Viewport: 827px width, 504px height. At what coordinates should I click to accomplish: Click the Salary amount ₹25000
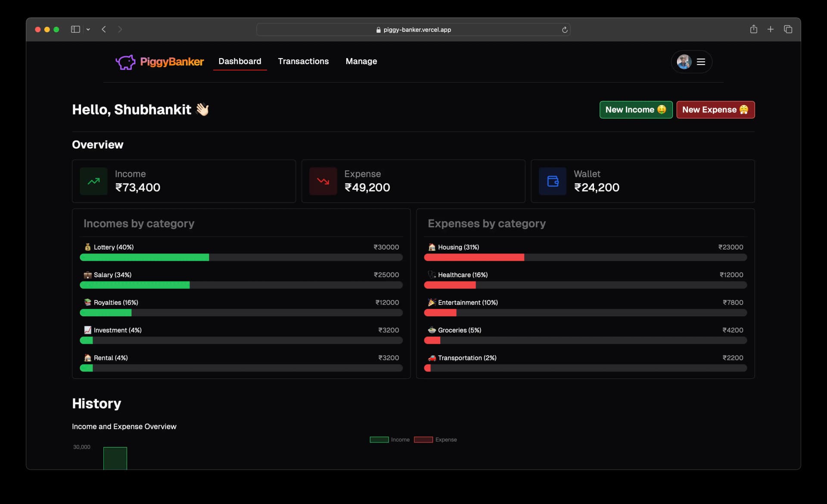386,275
